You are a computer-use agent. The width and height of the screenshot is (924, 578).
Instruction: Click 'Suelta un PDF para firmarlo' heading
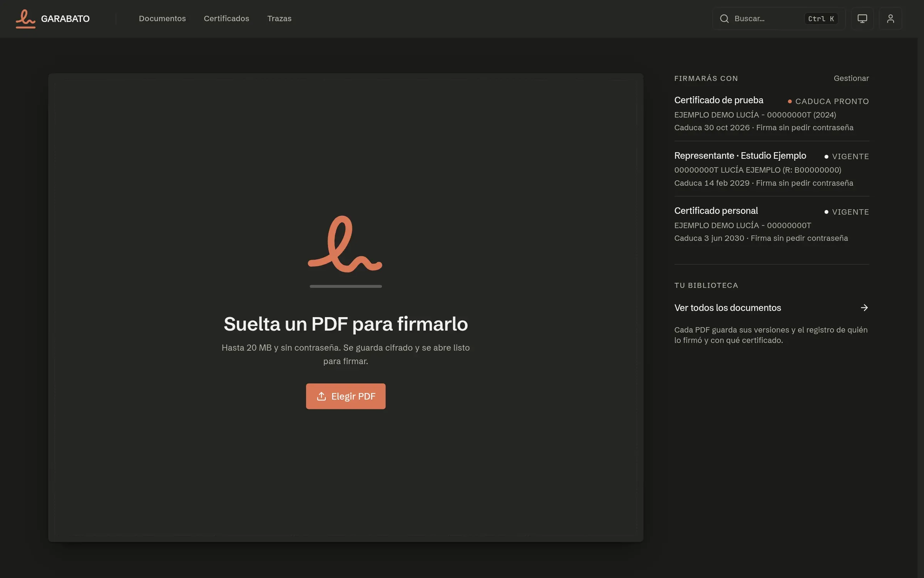click(345, 324)
